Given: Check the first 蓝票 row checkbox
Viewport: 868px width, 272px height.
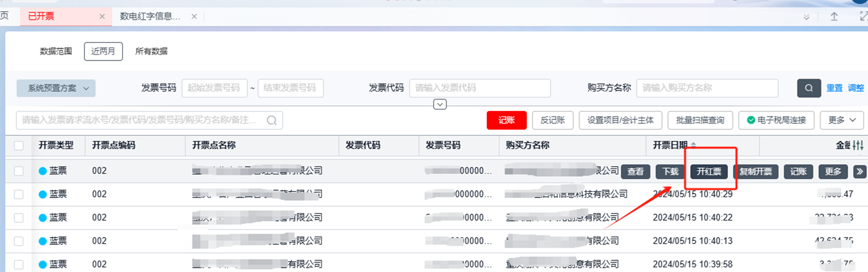Looking at the screenshot, I should click(x=19, y=171).
